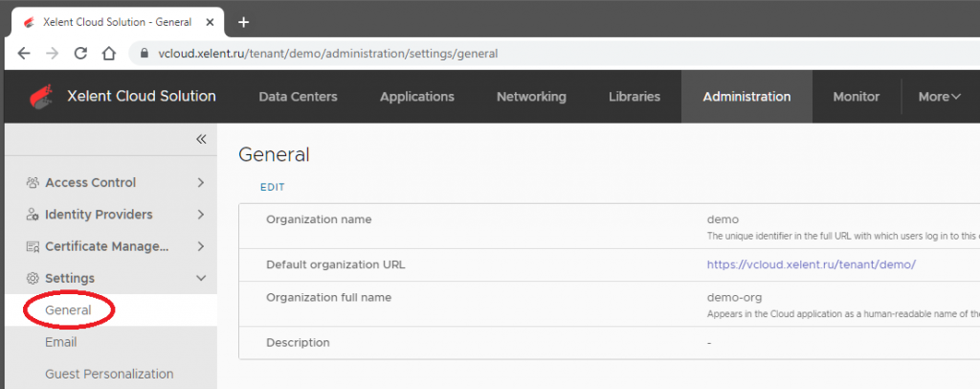
Task: Click the EDIT button under General
Action: coord(273,187)
